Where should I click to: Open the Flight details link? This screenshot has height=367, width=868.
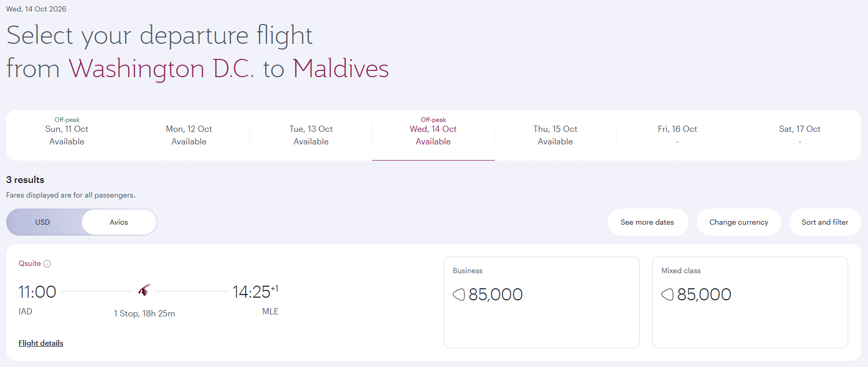click(x=41, y=343)
